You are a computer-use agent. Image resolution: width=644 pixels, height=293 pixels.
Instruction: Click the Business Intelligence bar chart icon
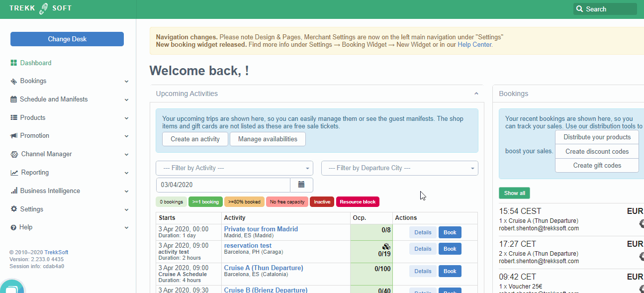(x=14, y=191)
